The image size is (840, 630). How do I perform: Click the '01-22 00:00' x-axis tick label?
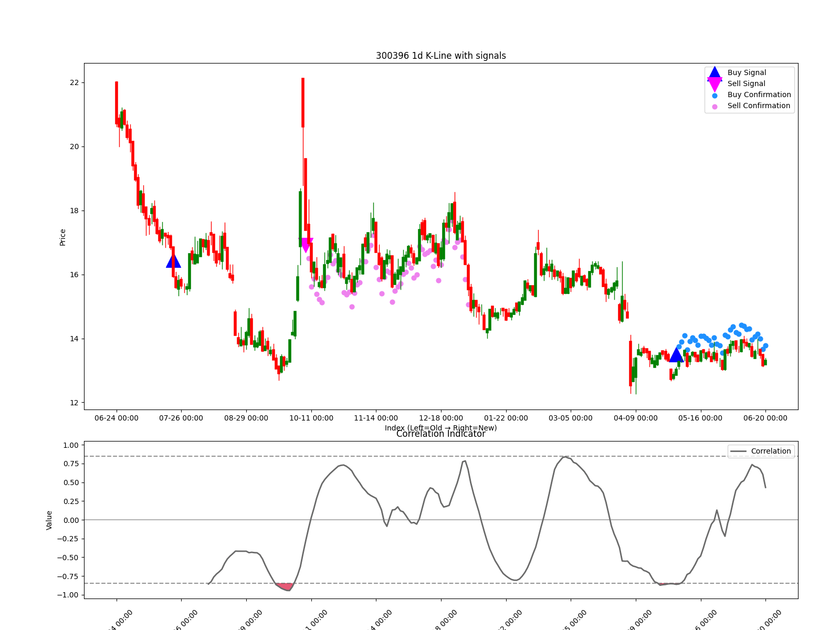pos(506,418)
